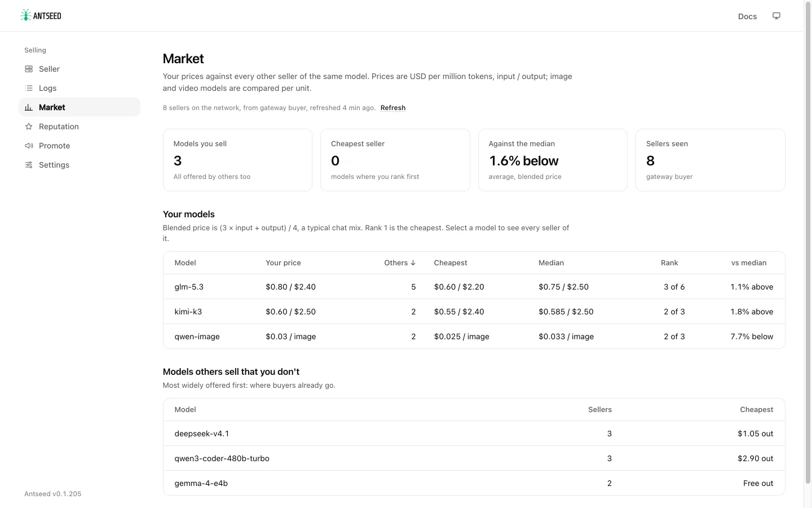Click the Median column header
This screenshot has width=812, height=508.
click(551, 263)
